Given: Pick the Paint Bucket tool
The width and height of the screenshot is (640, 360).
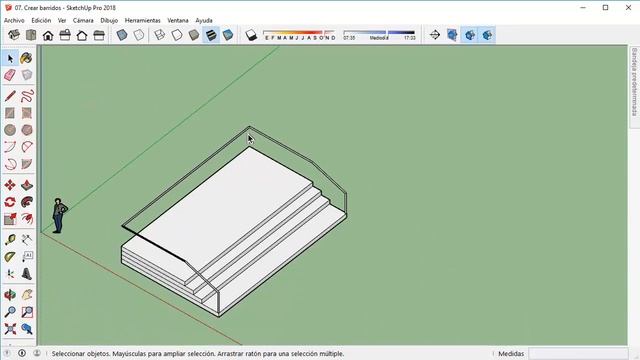Looking at the screenshot, I should pyautogui.click(x=27, y=59).
